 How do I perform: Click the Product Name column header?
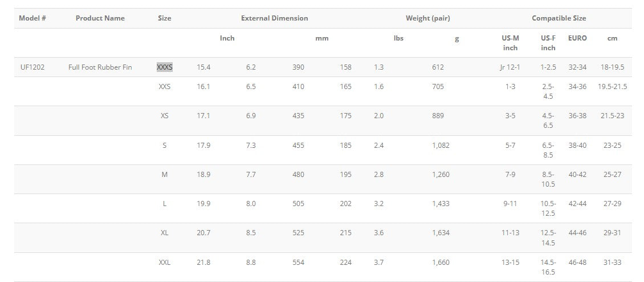tap(100, 18)
